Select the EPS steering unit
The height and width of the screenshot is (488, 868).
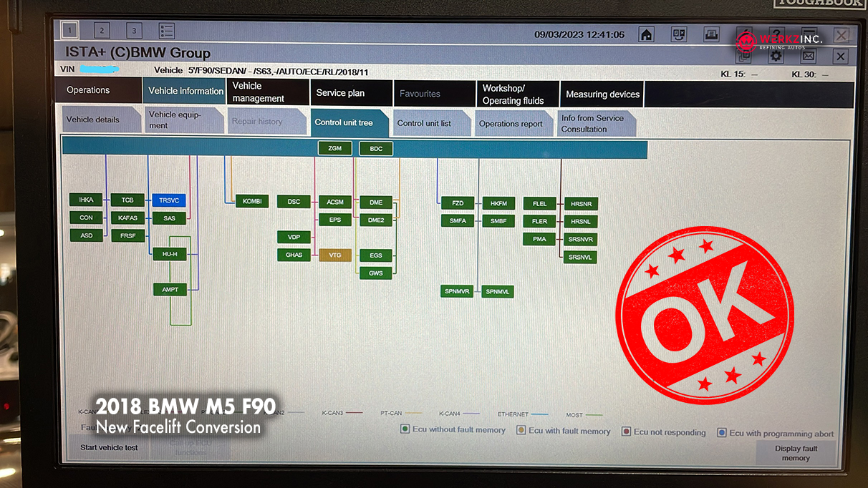click(335, 220)
